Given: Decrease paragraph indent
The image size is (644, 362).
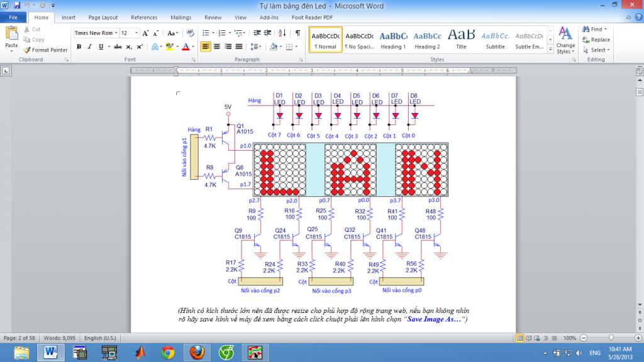Looking at the screenshot, I should pos(257,33).
